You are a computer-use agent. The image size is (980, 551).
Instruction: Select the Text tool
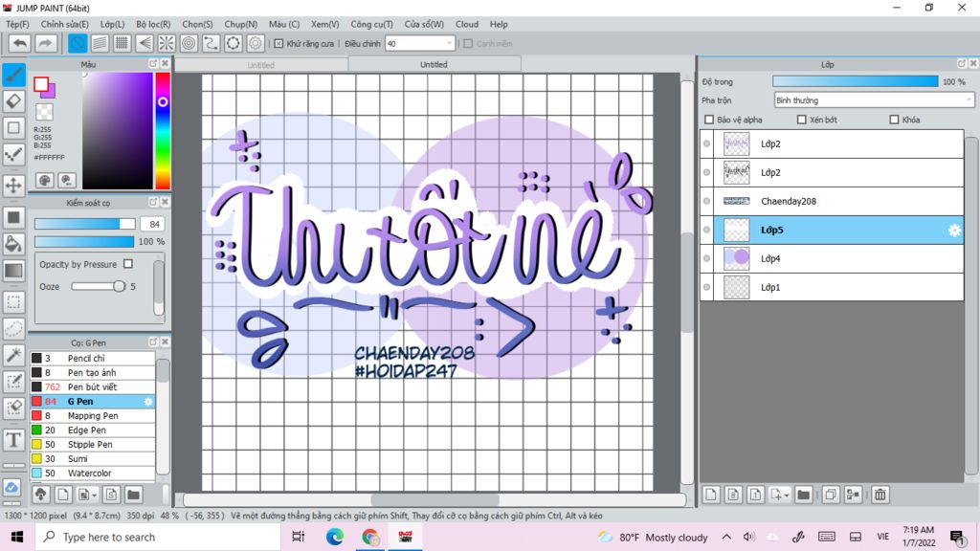(13, 440)
